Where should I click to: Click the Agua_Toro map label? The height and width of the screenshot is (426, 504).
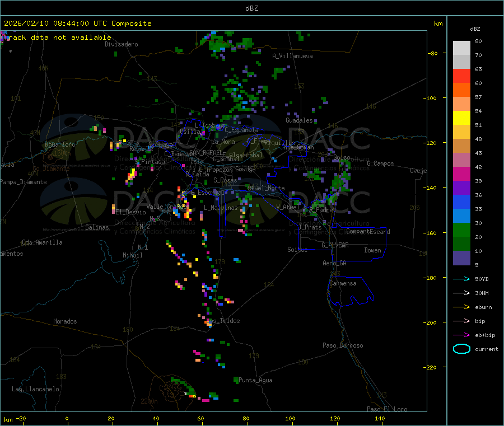[60, 144]
